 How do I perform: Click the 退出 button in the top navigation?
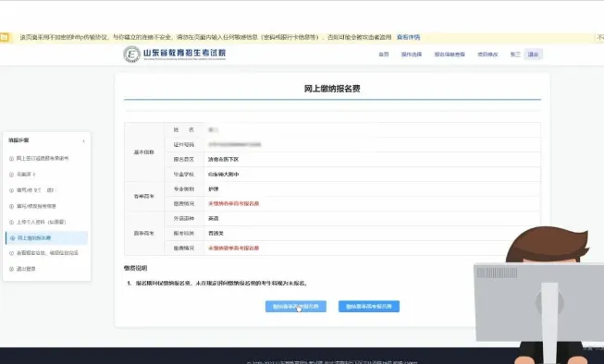pyautogui.click(x=533, y=55)
